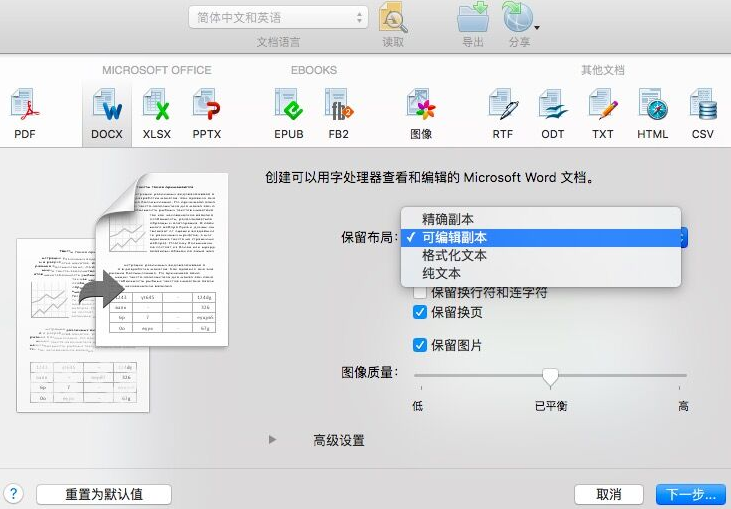Click the document layout preview thumbnail
This screenshot has width=731, height=509.
click(123, 293)
